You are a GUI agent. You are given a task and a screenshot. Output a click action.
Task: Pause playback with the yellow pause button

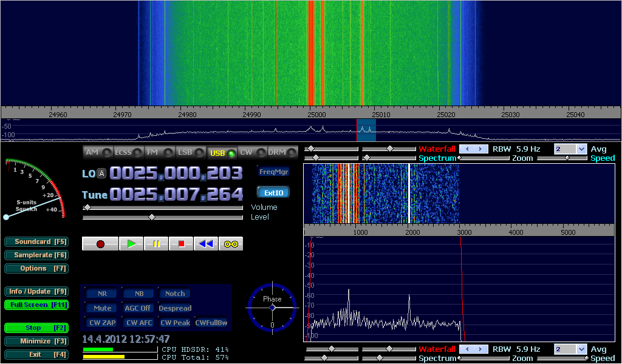(156, 244)
